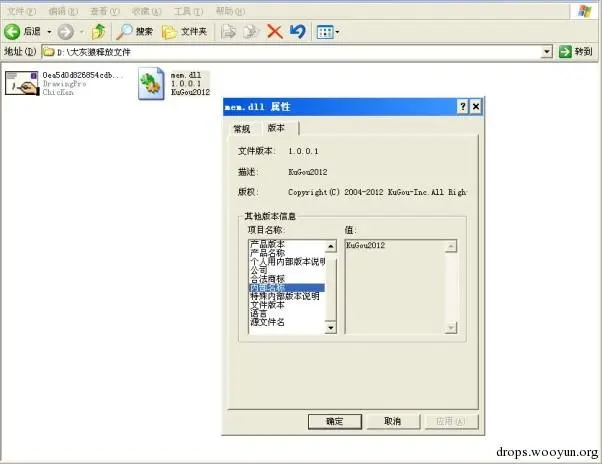The image size is (602, 464).
Task: Toggle the Folders (文件夹) pane
Action: 184,32
